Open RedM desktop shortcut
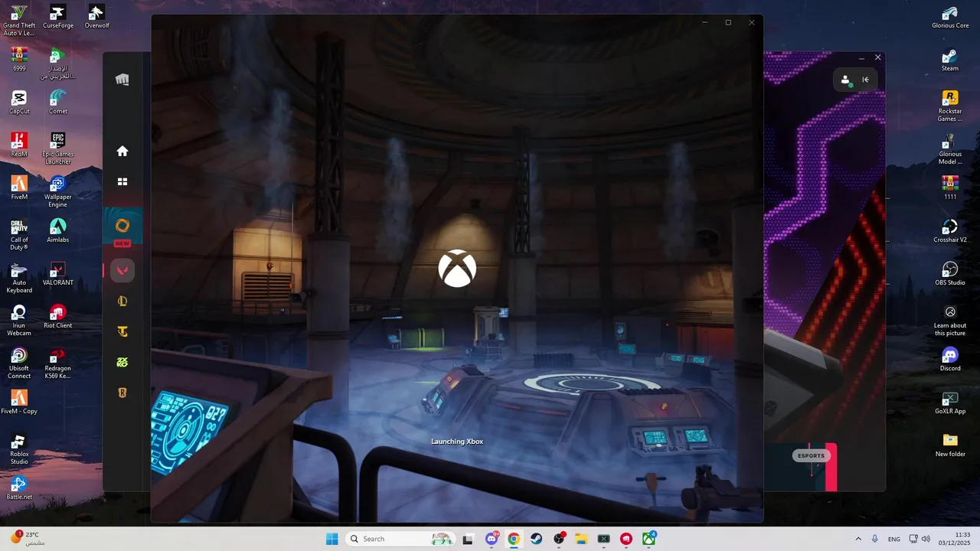Viewport: 980px width, 551px height. [x=19, y=145]
